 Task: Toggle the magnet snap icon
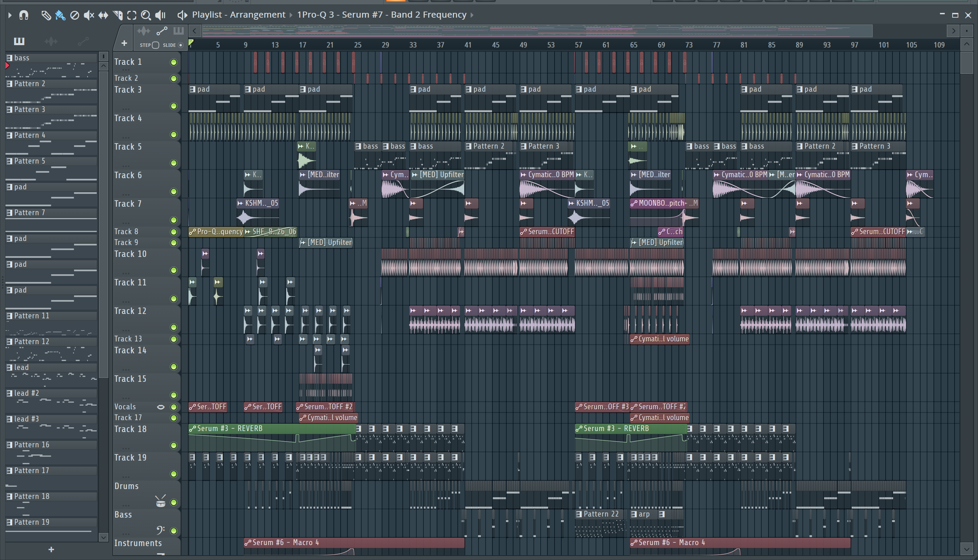click(24, 15)
